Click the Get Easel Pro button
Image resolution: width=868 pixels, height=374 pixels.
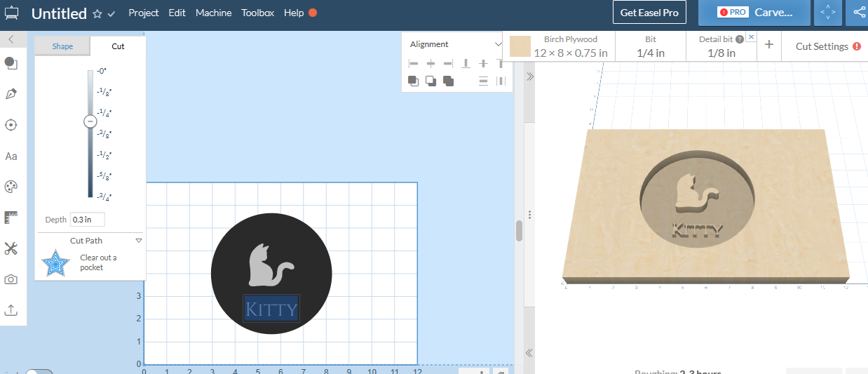click(x=649, y=13)
